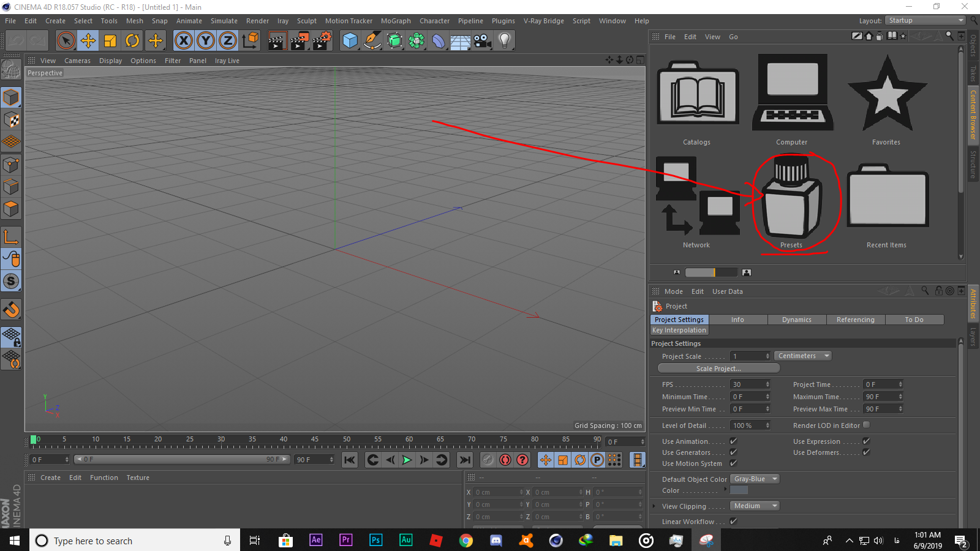Screen dimensions: 980x551
Task: Open Edit Render Settings icon
Action: (322, 41)
